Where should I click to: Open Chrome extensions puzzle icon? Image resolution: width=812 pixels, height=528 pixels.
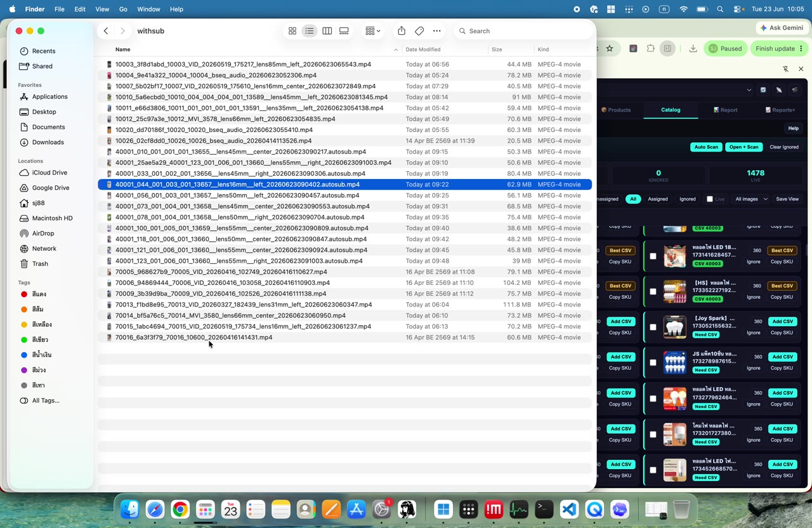click(651, 48)
